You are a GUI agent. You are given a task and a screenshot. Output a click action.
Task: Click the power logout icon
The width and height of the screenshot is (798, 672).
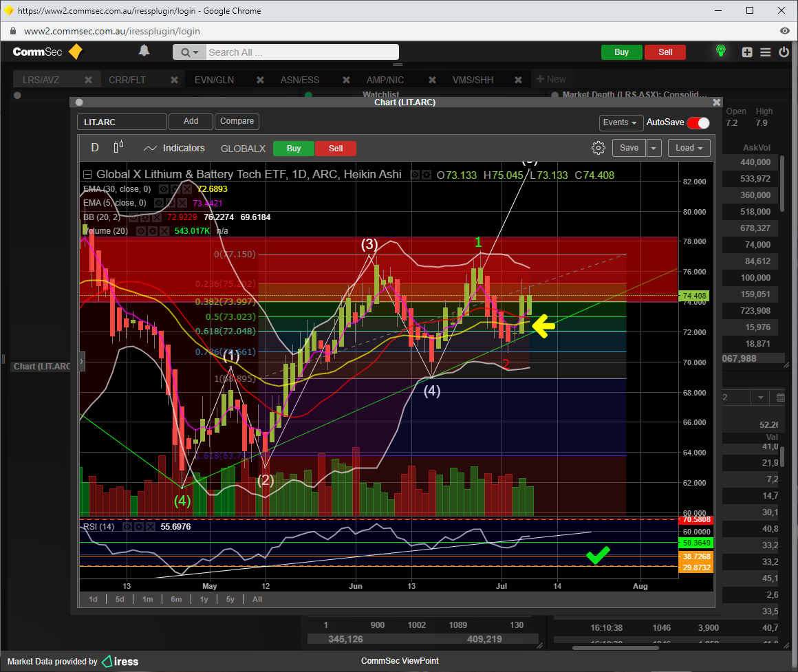pos(784,52)
